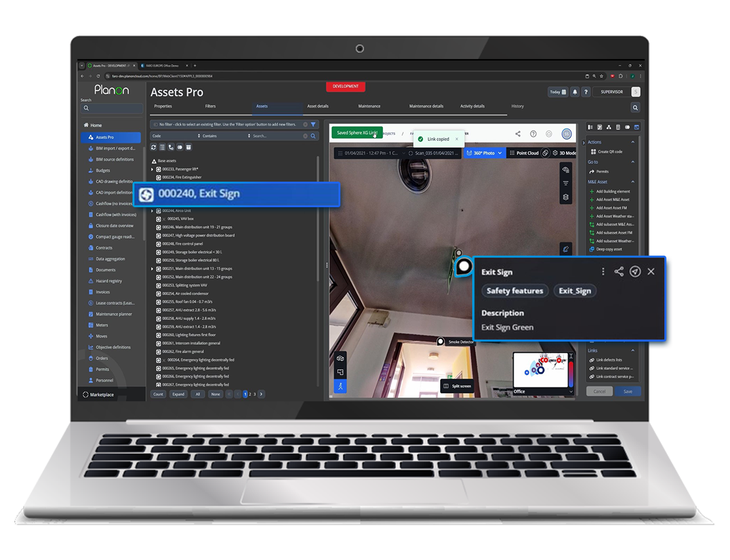Select Point Cloud view mode
Image resolution: width=730 pixels, height=560 pixels.
pos(524,153)
